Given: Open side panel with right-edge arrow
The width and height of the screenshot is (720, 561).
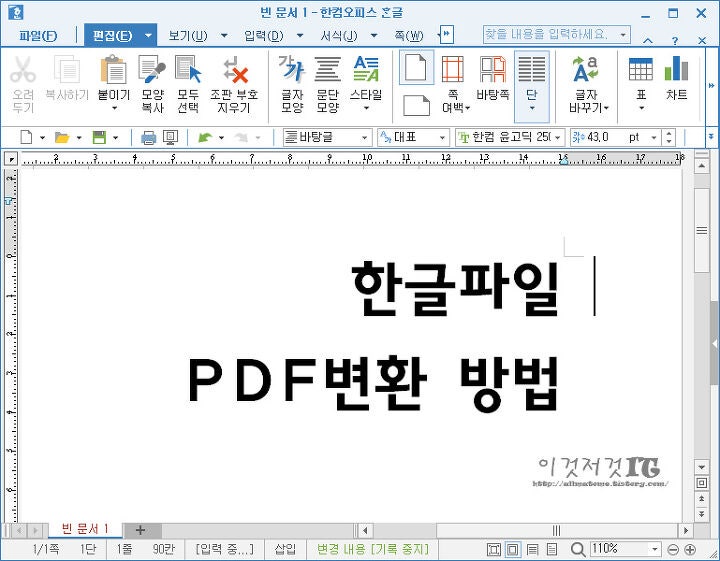Looking at the screenshot, I should pyautogui.click(x=714, y=343).
